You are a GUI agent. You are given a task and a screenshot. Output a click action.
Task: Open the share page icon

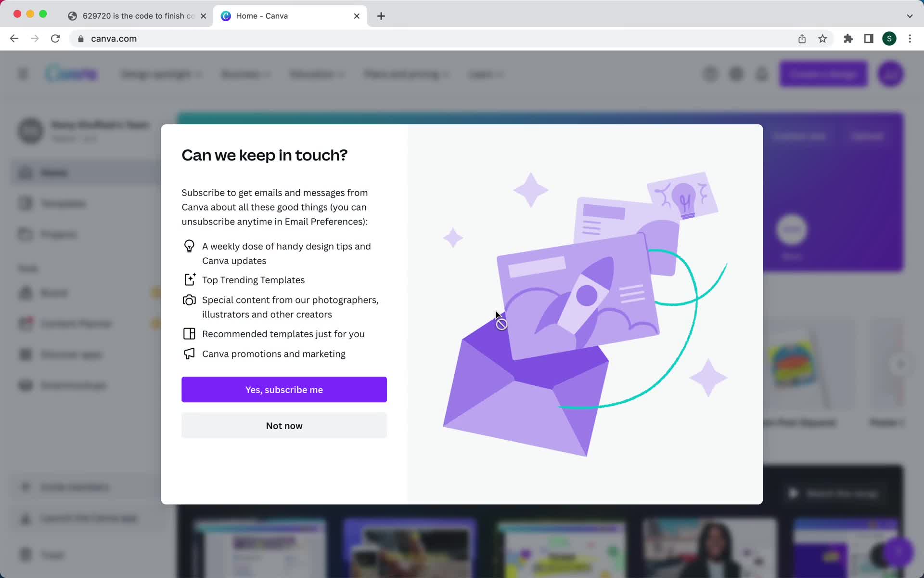pos(802,39)
